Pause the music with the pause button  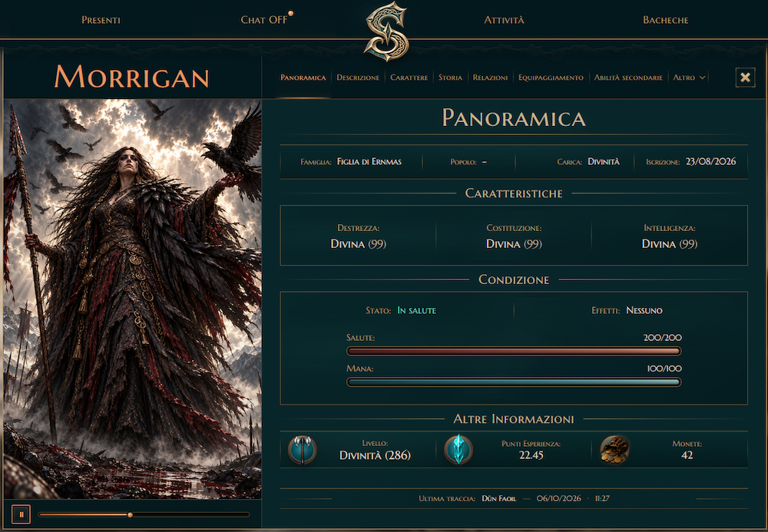pyautogui.click(x=21, y=514)
